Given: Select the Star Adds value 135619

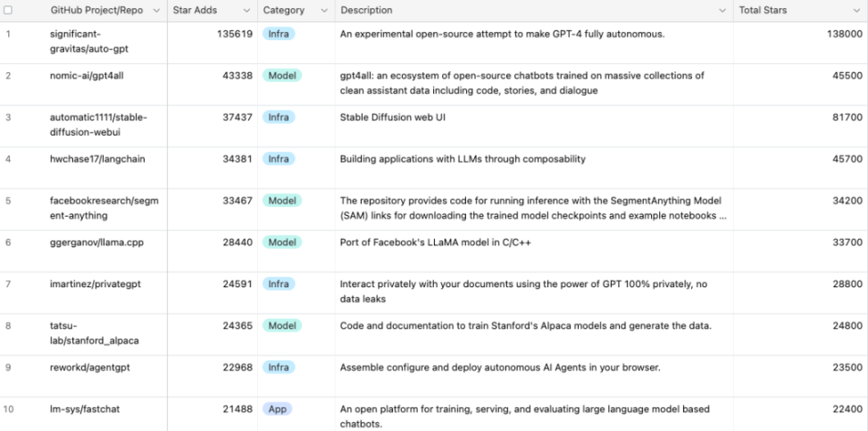Looking at the screenshot, I should coord(235,34).
